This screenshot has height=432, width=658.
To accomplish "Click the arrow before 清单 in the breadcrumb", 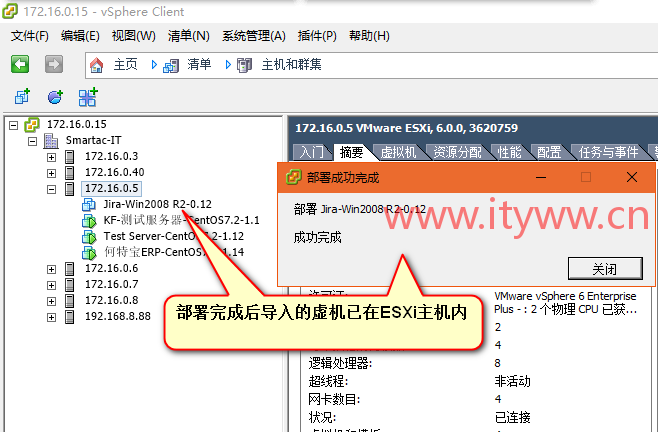I will click(154, 65).
